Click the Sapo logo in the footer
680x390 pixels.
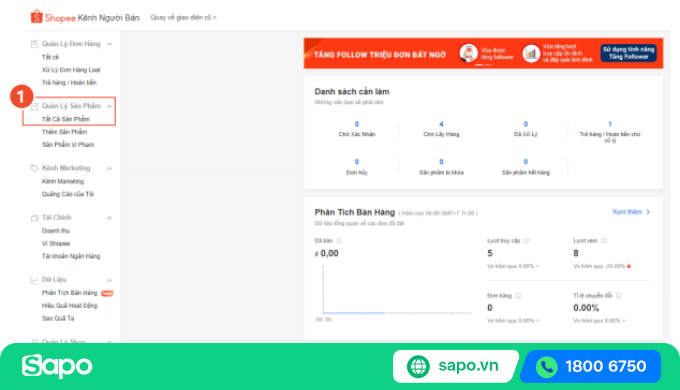[57, 366]
